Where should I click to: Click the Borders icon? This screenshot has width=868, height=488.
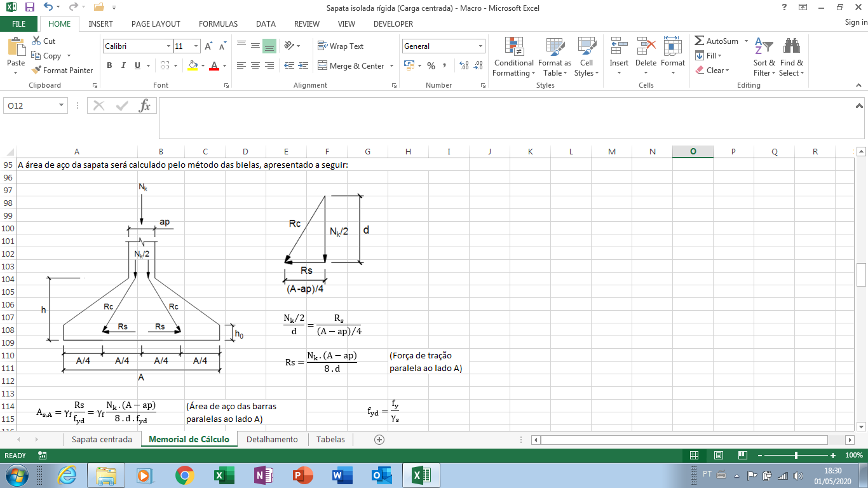(165, 65)
